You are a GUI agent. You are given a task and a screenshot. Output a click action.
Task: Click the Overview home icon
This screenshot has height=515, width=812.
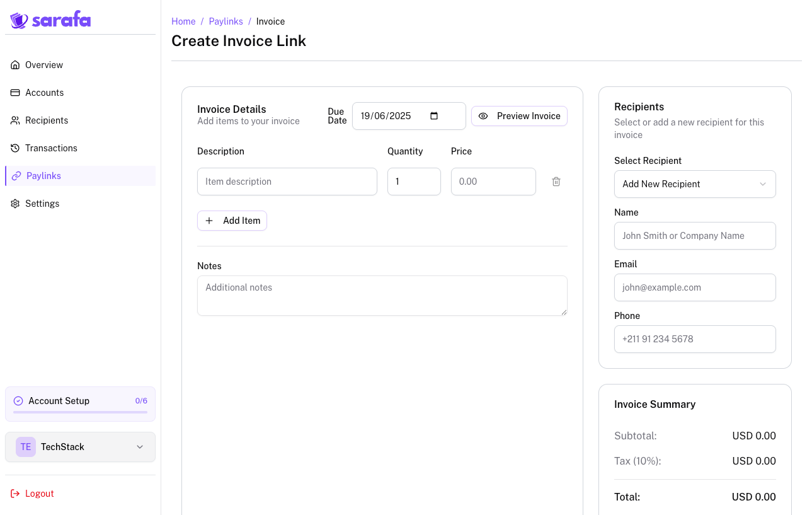pos(15,65)
